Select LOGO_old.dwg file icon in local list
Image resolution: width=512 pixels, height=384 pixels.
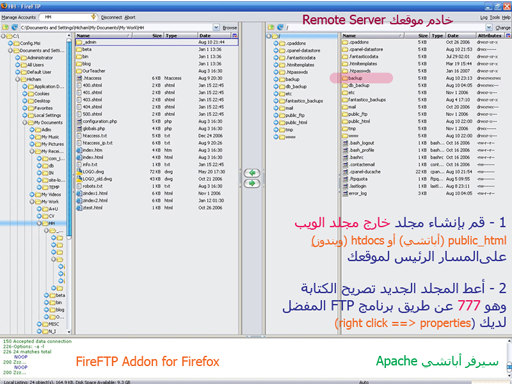coord(79,179)
